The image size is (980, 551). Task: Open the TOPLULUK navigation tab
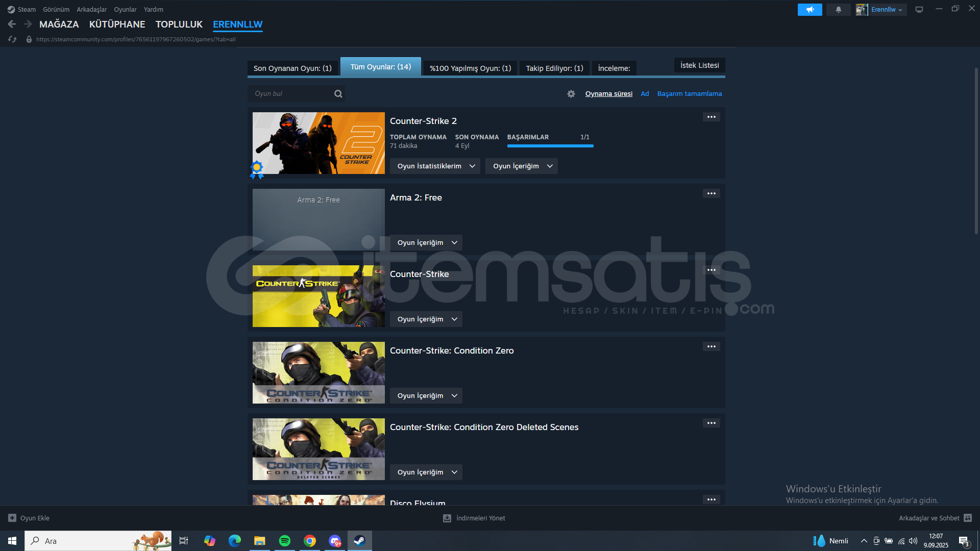[x=179, y=24]
